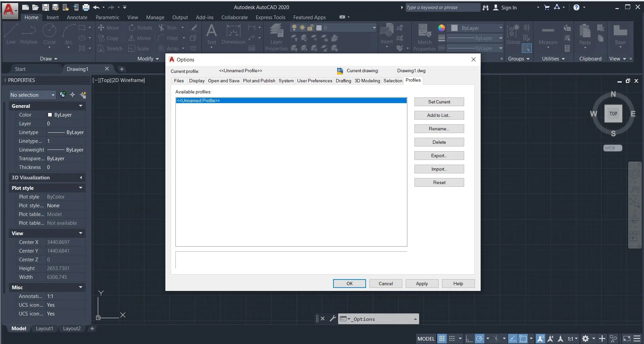
Task: Click the command line customize wrench icon
Action: [x=333, y=318]
